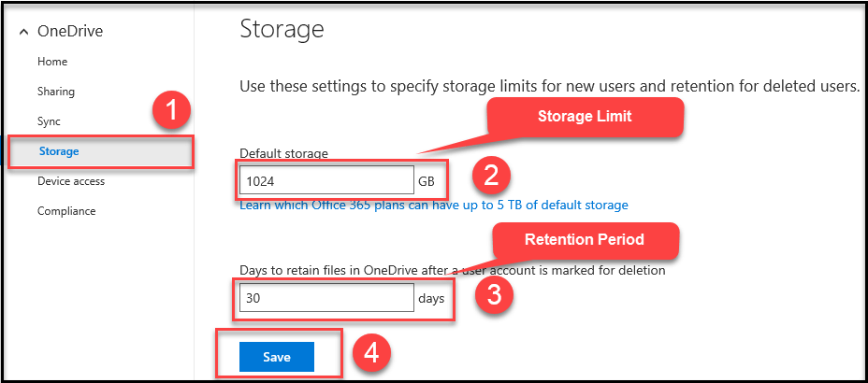Click the OneDrive navigation heading
This screenshot has width=868, height=383.
[69, 32]
